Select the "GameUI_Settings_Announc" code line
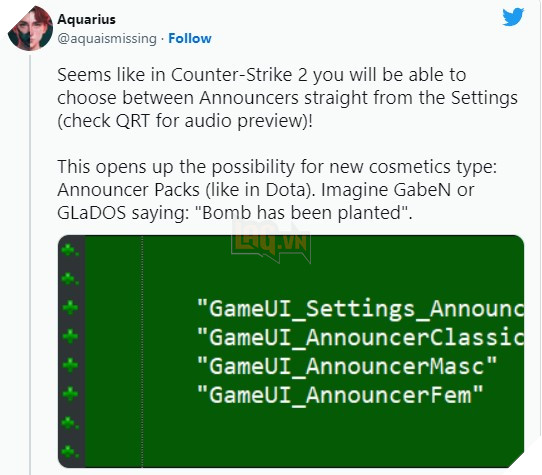The width and height of the screenshot is (542, 475). (x=360, y=308)
